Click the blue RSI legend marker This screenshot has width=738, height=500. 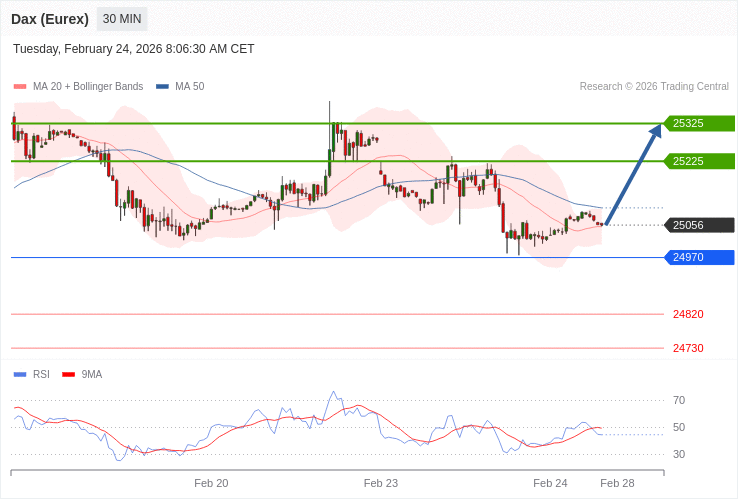20,375
